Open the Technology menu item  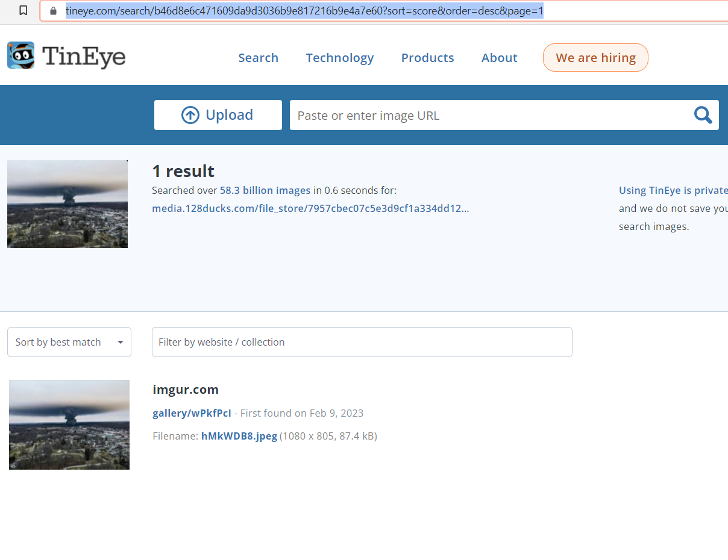pos(340,58)
